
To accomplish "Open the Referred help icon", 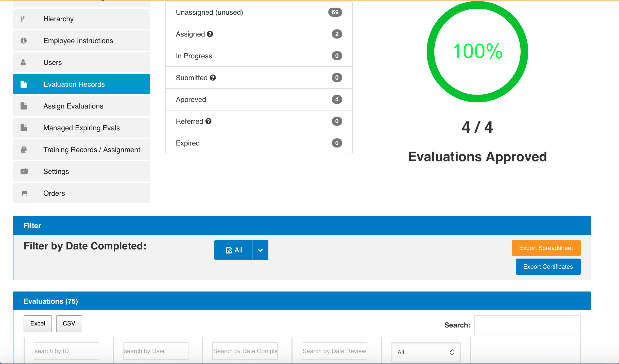I will pos(209,121).
